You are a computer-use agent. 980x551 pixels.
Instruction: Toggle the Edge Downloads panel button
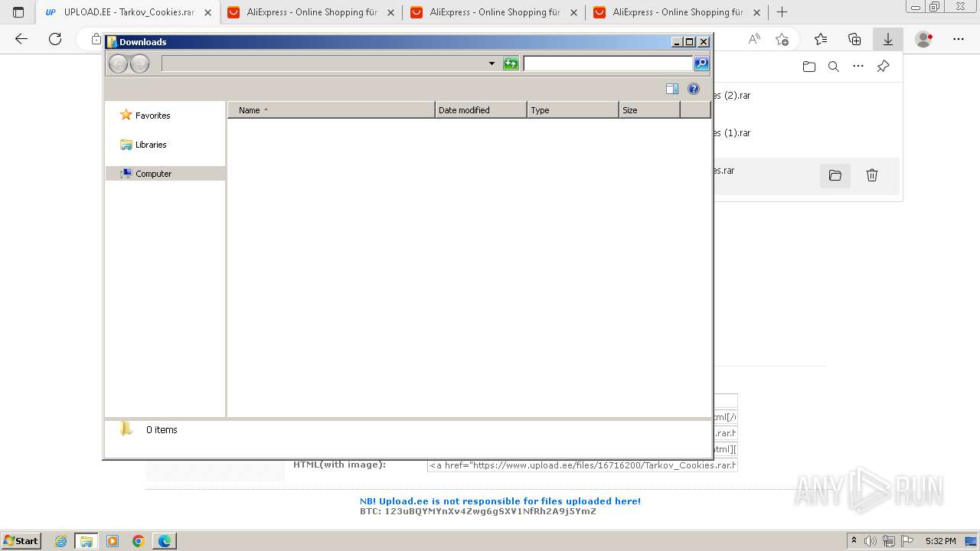pos(888,39)
